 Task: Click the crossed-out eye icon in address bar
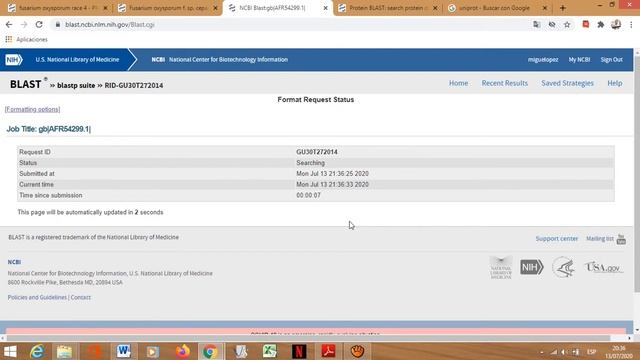pos(552,24)
